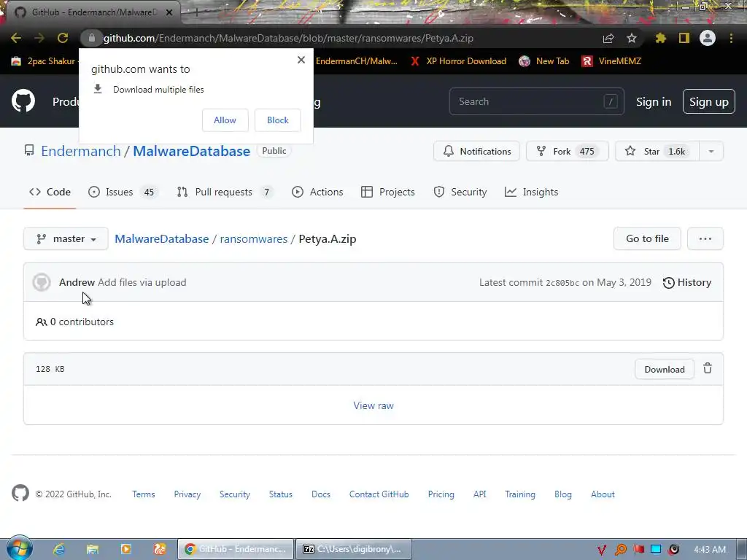Click MalwareDatabase breadcrumb link
Image resolution: width=747 pixels, height=560 pixels.
click(161, 239)
